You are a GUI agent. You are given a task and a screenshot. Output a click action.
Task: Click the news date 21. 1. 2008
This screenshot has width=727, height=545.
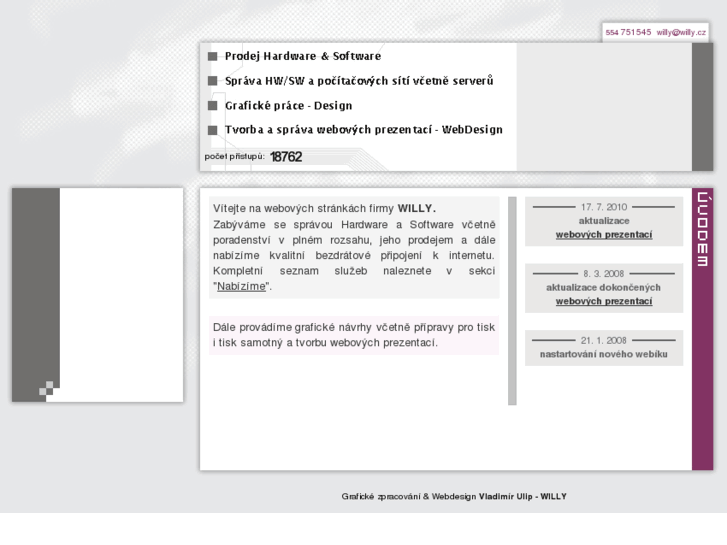click(604, 340)
